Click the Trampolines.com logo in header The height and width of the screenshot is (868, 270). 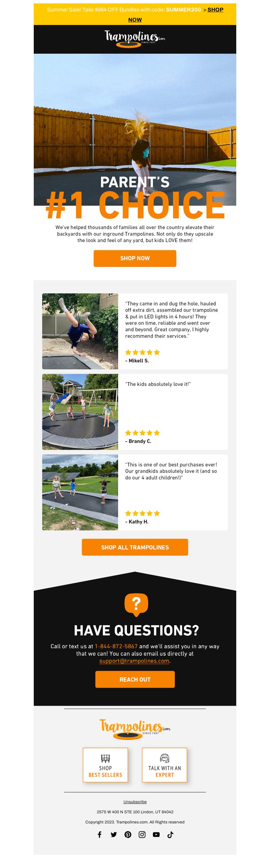click(x=135, y=39)
